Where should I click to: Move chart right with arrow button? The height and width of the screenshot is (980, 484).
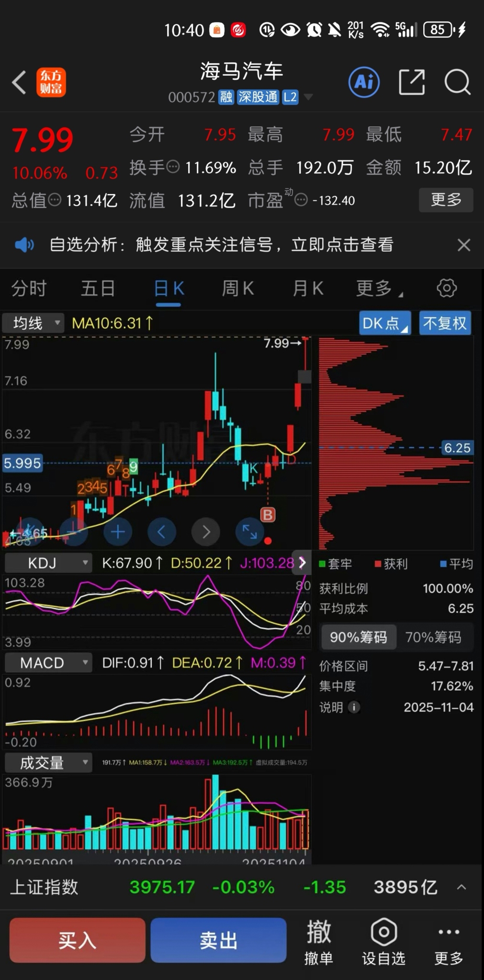click(x=206, y=531)
